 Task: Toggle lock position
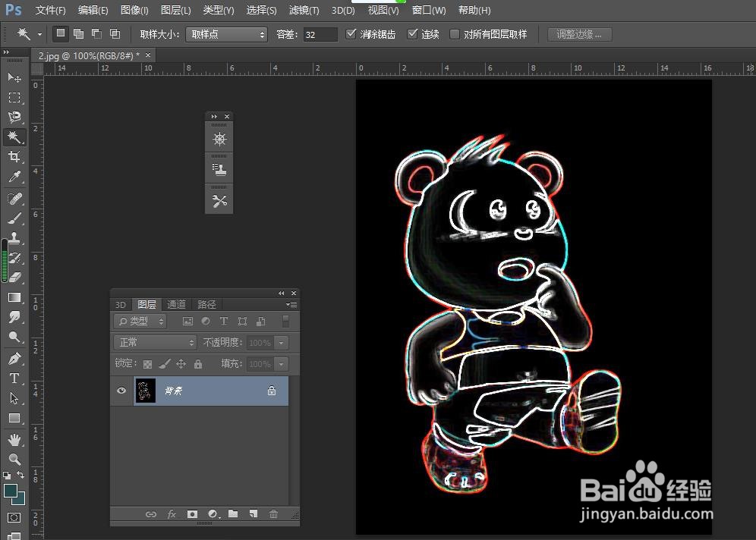click(181, 364)
